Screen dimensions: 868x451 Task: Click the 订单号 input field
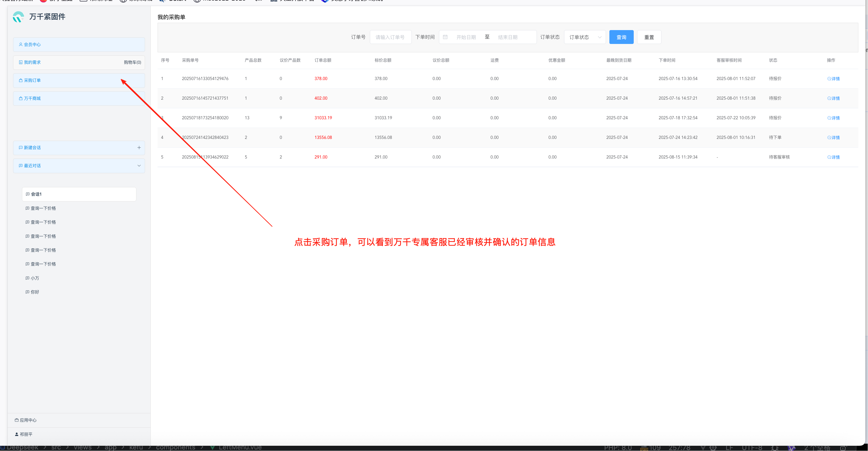click(390, 37)
